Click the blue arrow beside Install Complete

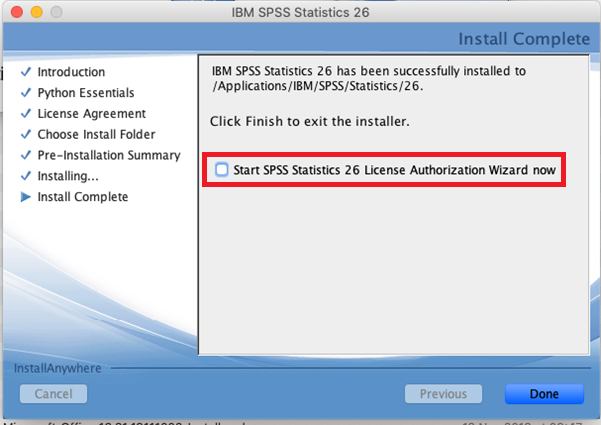tap(26, 197)
